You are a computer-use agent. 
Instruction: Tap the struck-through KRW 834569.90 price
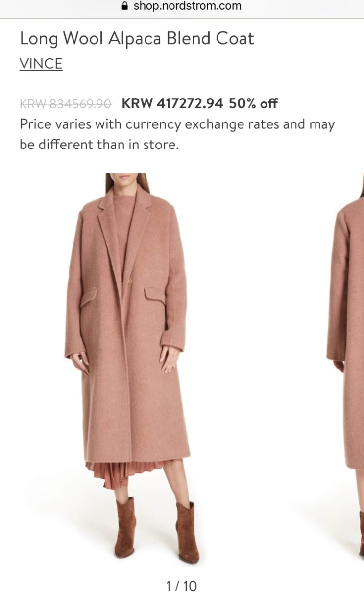coord(65,104)
